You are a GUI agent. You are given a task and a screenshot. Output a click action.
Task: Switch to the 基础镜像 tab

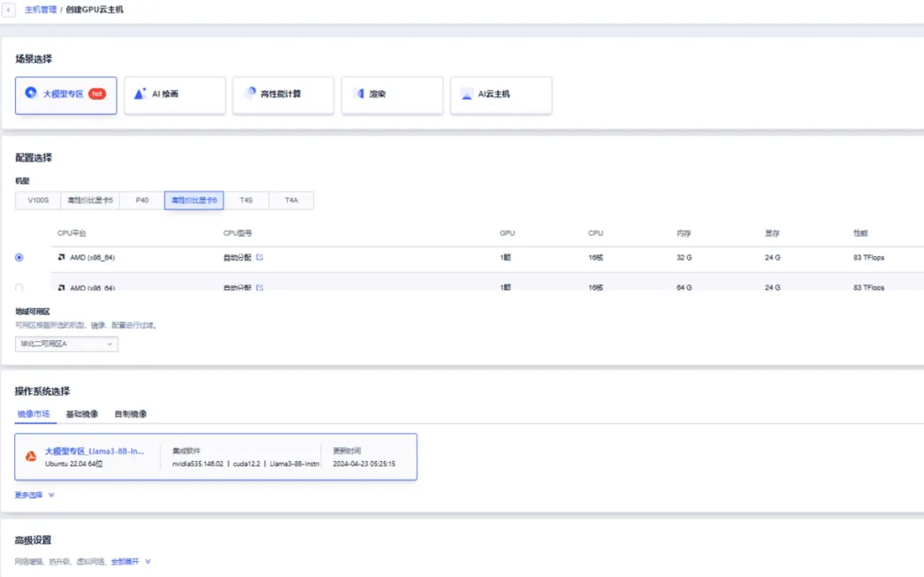click(82, 414)
